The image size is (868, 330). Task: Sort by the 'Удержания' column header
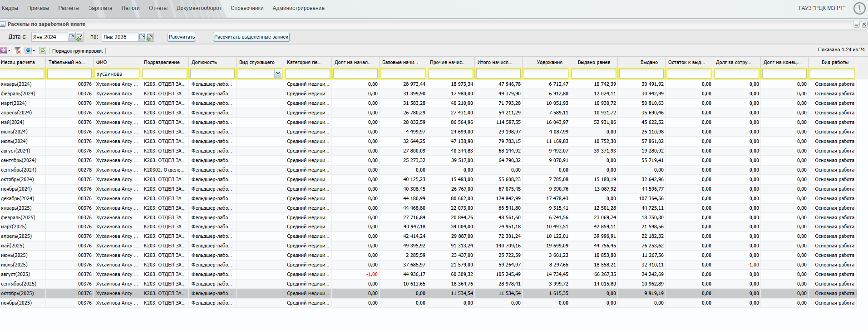(x=549, y=62)
